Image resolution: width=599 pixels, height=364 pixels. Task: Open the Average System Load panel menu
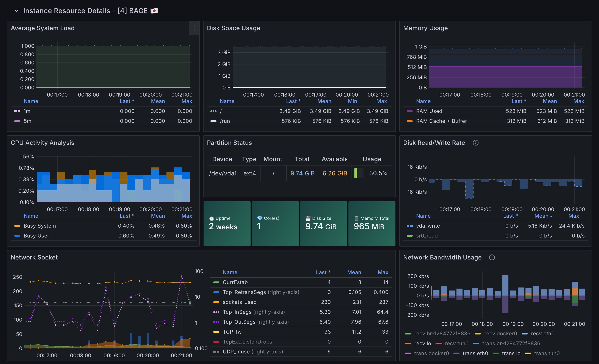coord(194,28)
